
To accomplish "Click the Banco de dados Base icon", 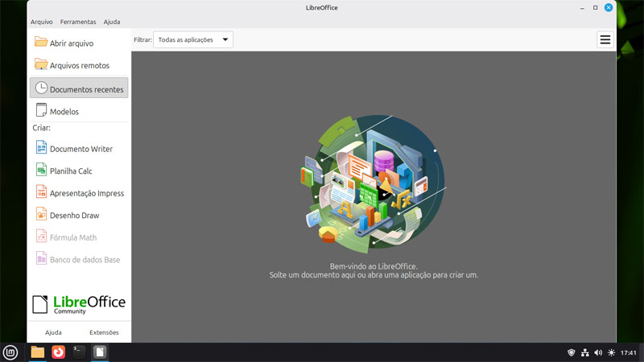I will (41, 258).
